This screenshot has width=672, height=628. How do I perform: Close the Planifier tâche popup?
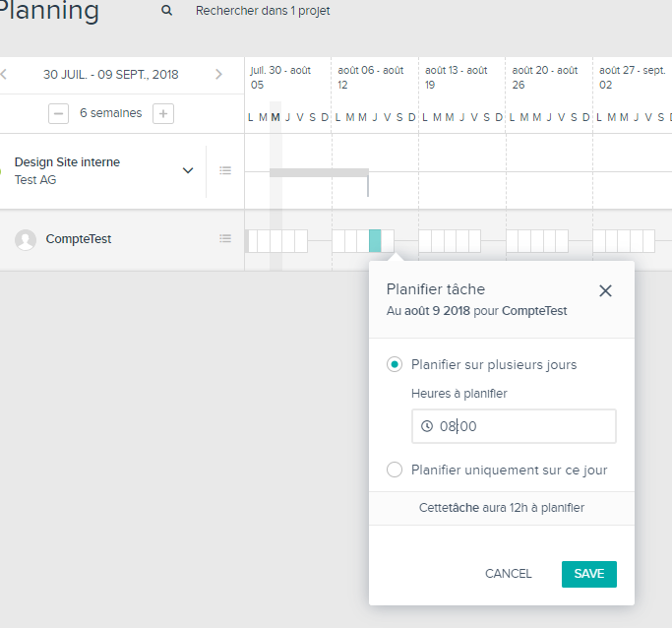point(605,291)
